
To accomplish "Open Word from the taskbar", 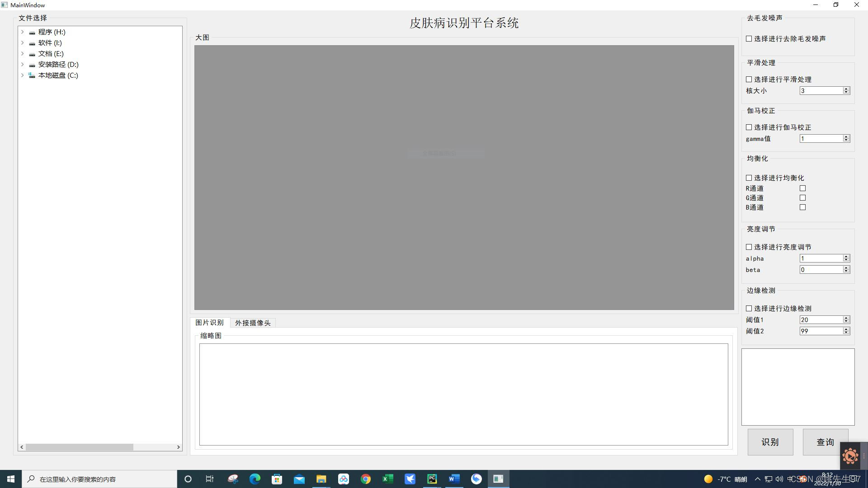I will [x=454, y=479].
